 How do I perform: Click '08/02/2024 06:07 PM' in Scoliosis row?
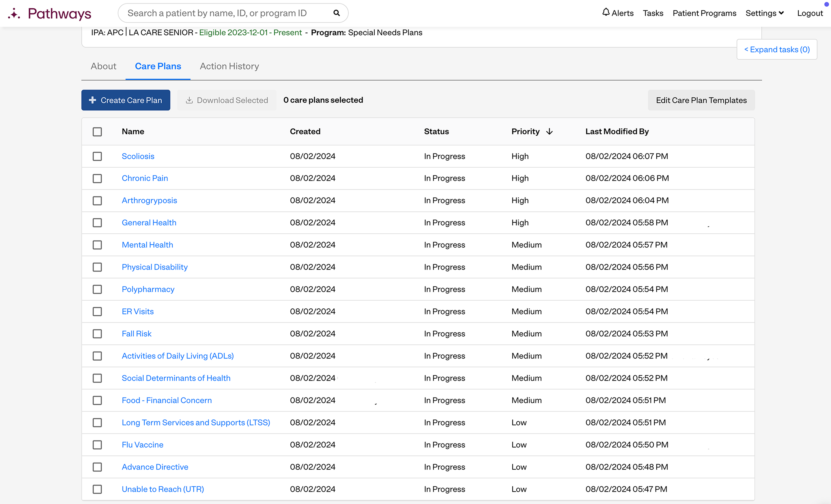pyautogui.click(x=627, y=156)
